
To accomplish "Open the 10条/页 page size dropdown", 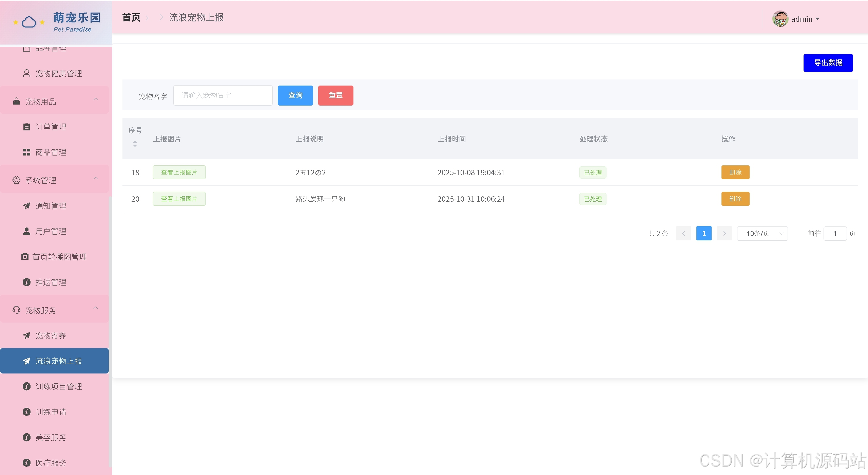I will 762,233.
